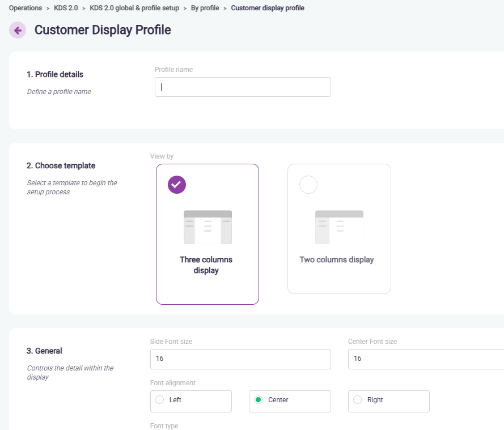Click the Side Font size field
Viewport: 504px width, 430px height.
[240, 359]
